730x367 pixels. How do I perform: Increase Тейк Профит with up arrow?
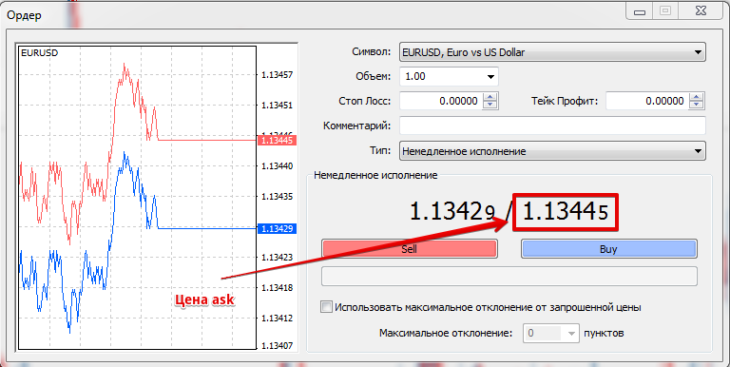[697, 96]
